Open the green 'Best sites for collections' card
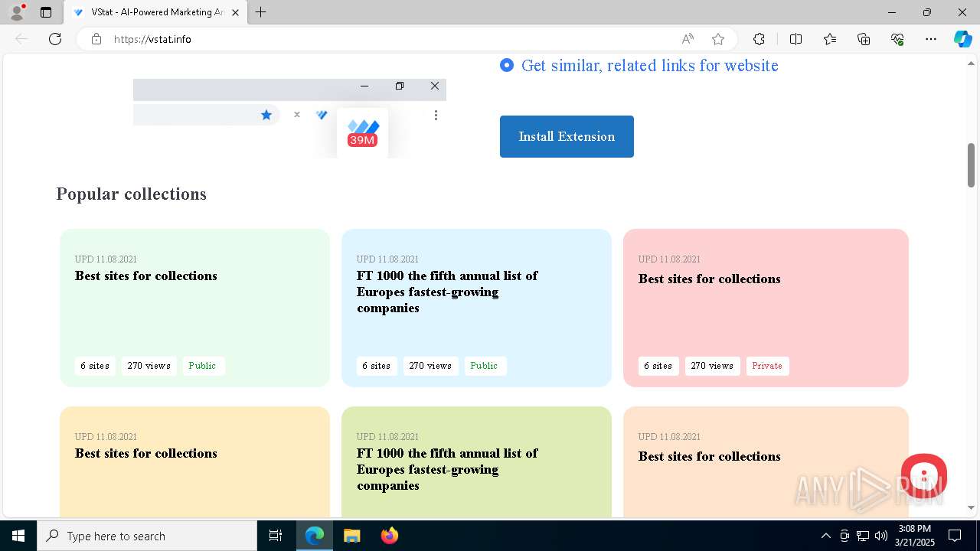 (195, 308)
